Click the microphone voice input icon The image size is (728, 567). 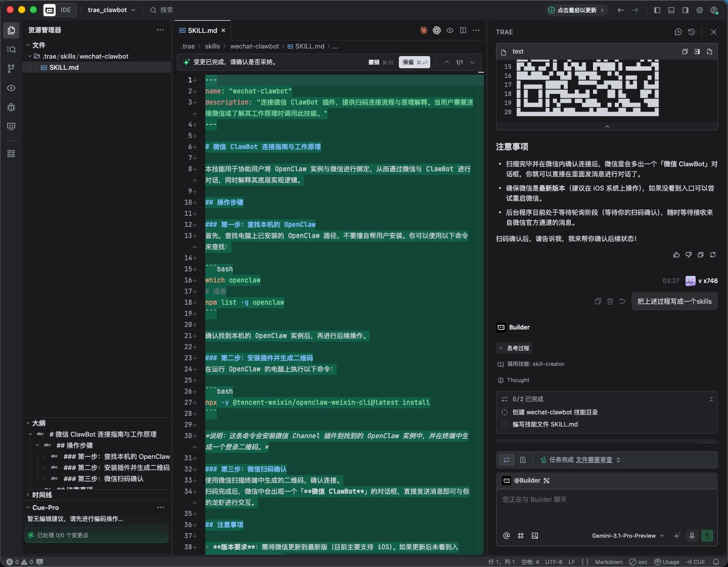click(692, 536)
